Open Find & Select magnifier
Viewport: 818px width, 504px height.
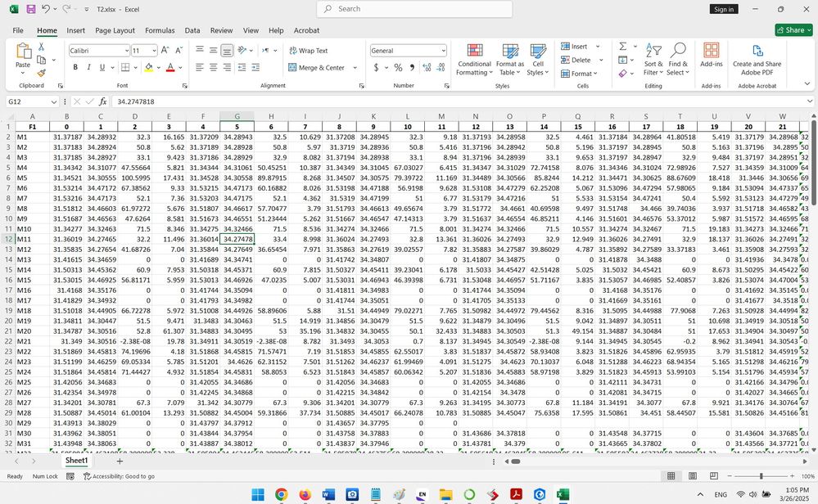click(677, 60)
